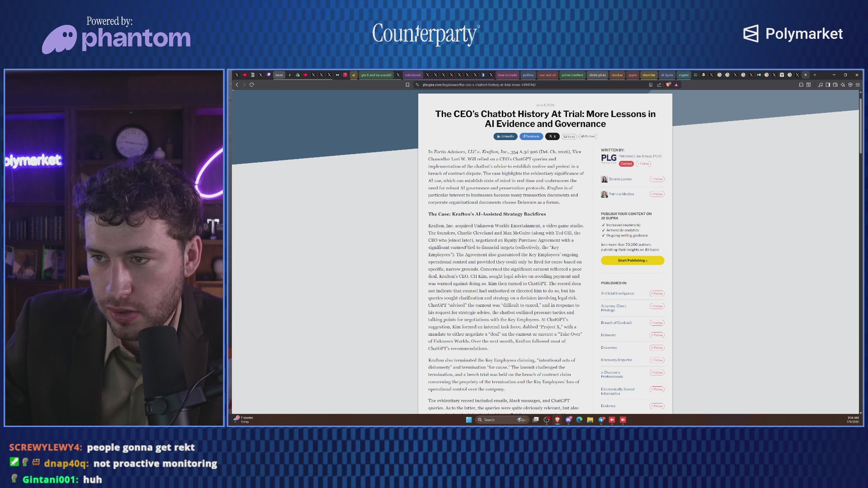868x488 pixels.
Task: Share article via the LinkedIn button
Action: pos(505,136)
